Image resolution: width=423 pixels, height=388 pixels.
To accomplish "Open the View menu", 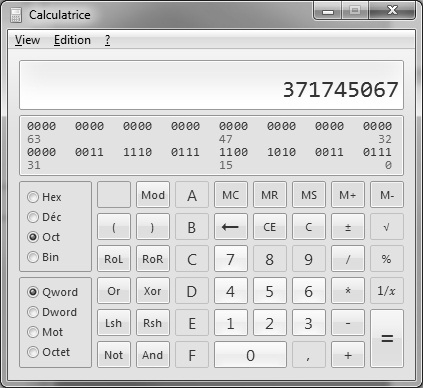I will (x=27, y=40).
